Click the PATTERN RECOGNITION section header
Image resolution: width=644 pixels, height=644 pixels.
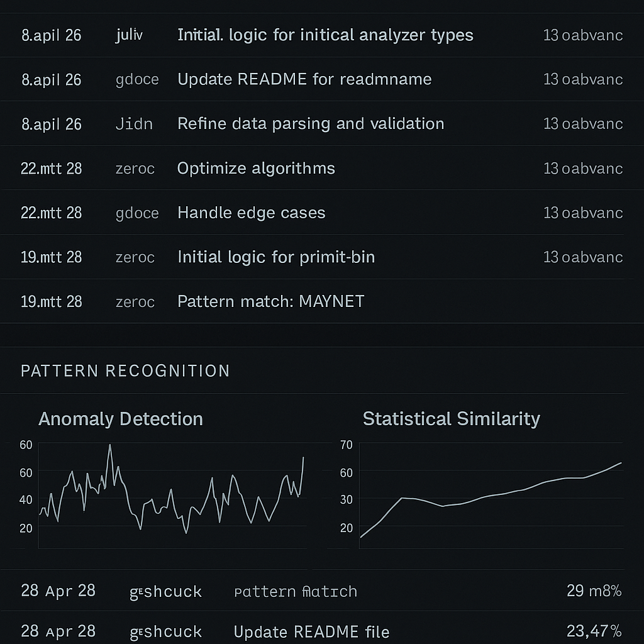tap(125, 371)
